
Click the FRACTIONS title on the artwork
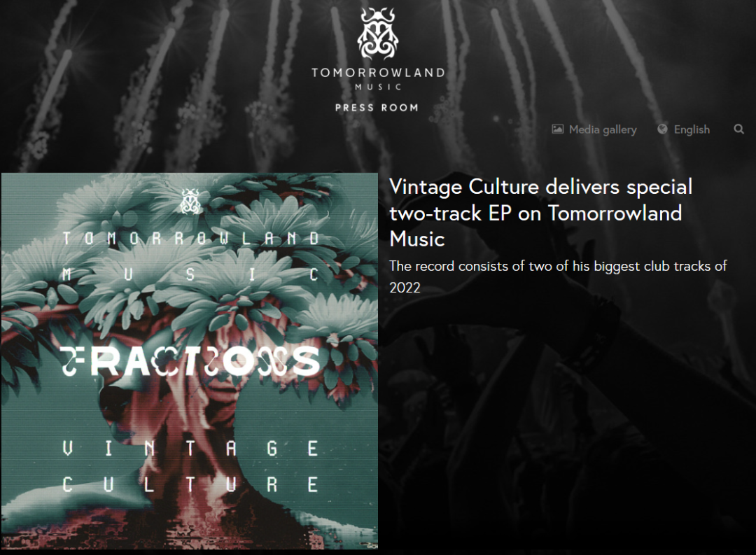[x=190, y=362]
